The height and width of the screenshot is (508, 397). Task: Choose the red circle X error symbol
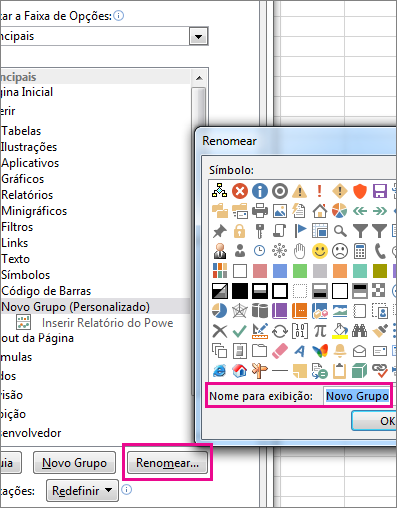pyautogui.click(x=240, y=191)
